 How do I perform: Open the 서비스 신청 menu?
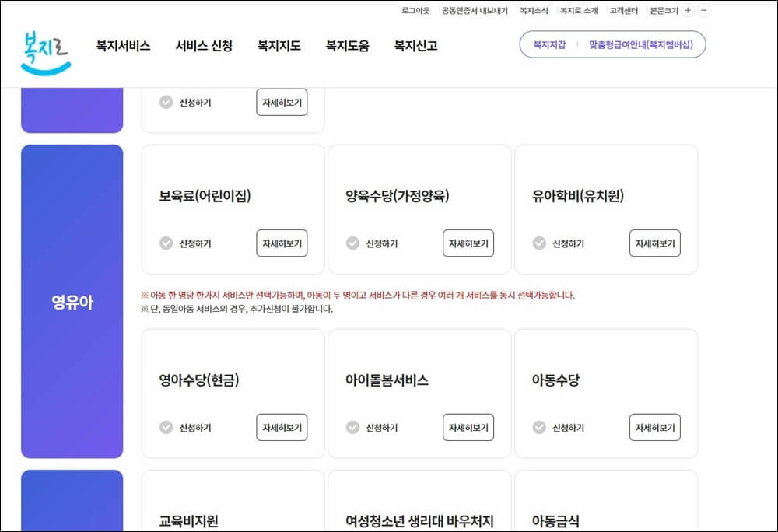203,45
